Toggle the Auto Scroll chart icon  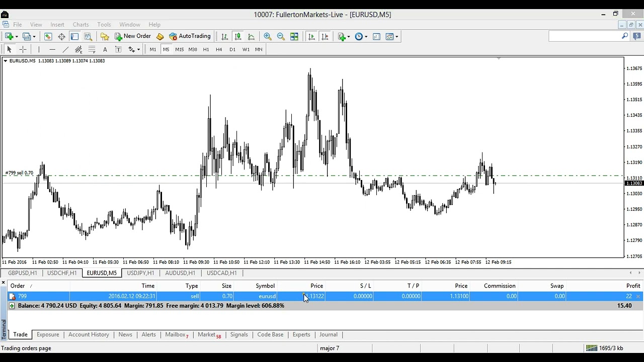pyautogui.click(x=311, y=36)
